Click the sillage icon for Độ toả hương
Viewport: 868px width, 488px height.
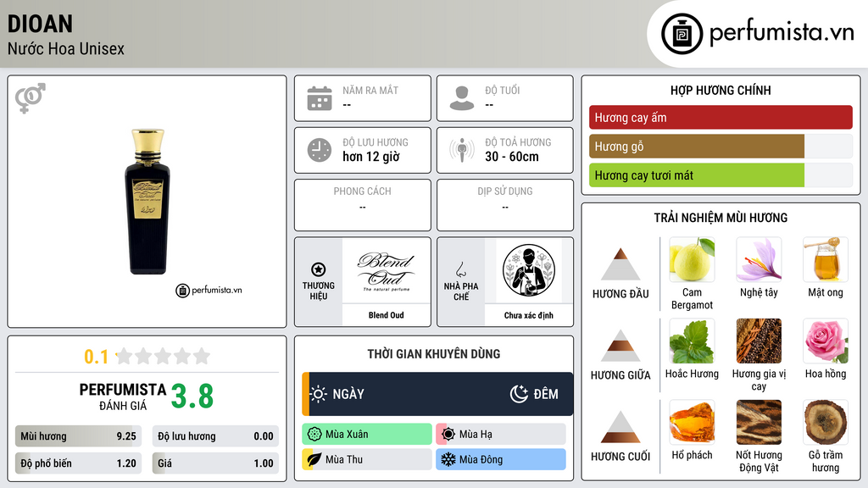[462, 150]
